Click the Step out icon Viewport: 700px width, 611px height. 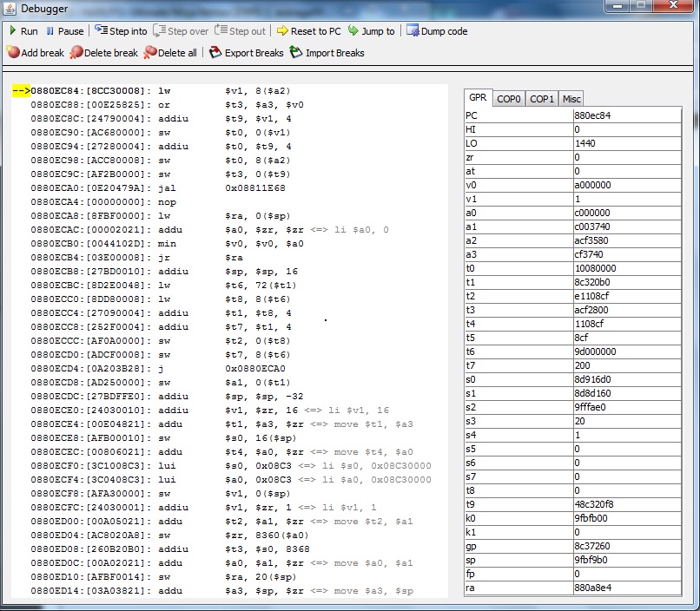point(221,30)
